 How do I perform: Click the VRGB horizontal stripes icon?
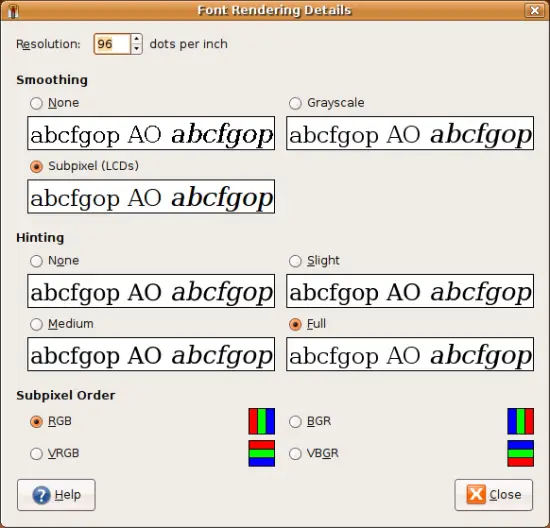click(x=262, y=453)
